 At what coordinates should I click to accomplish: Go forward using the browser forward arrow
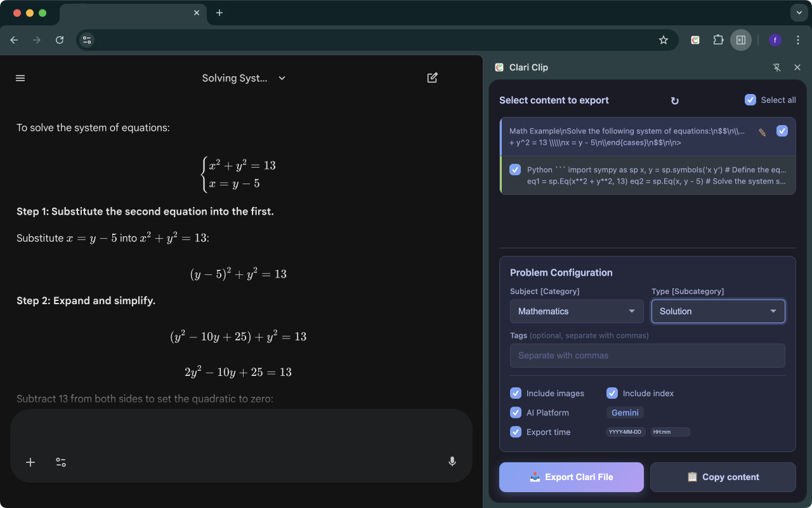(37, 40)
